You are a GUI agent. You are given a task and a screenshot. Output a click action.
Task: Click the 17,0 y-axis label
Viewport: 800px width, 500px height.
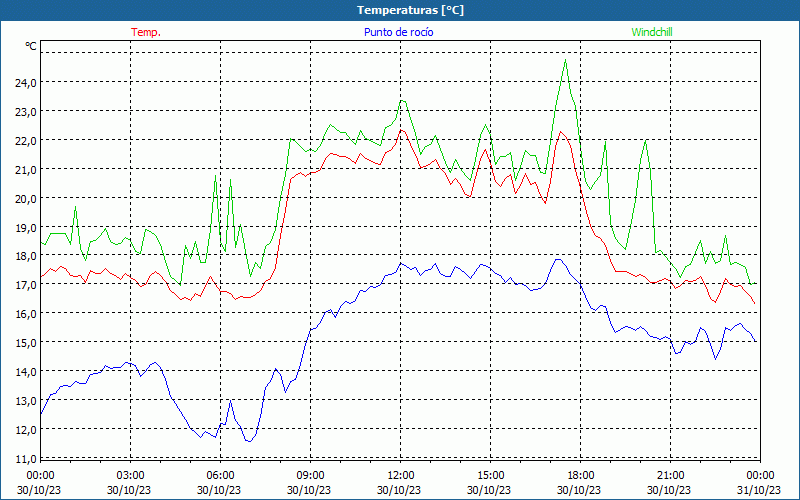pos(26,285)
